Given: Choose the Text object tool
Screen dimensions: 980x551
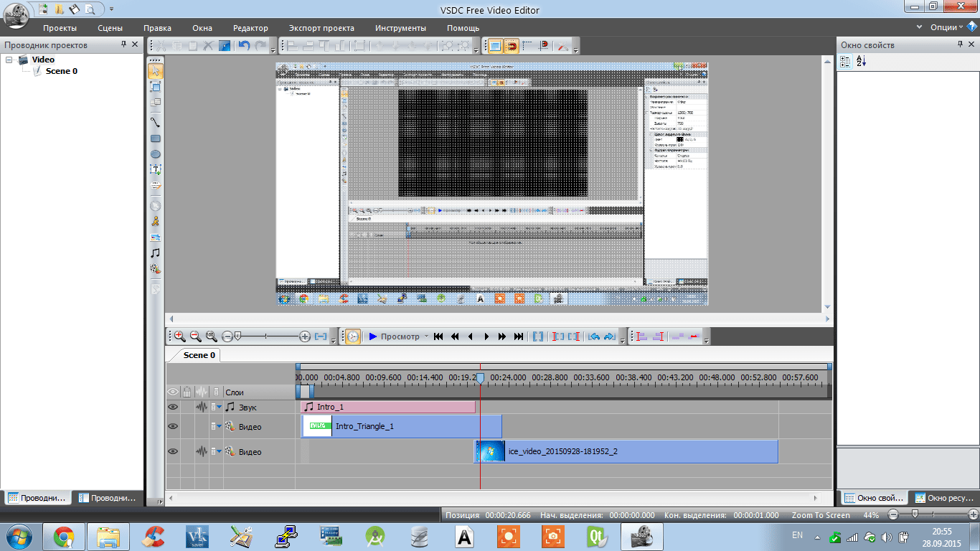Looking at the screenshot, I should 155,170.
